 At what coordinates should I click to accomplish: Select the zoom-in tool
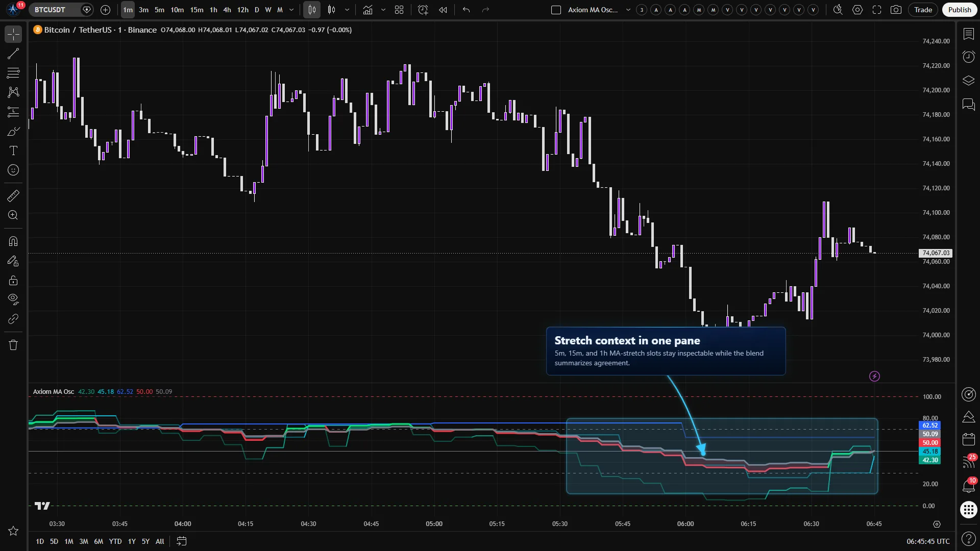click(x=13, y=215)
